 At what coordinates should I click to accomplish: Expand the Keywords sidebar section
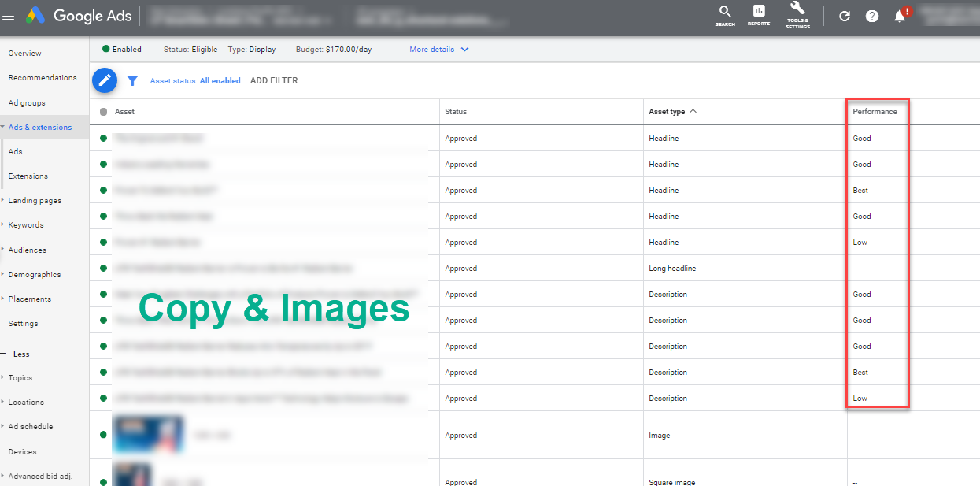26,225
